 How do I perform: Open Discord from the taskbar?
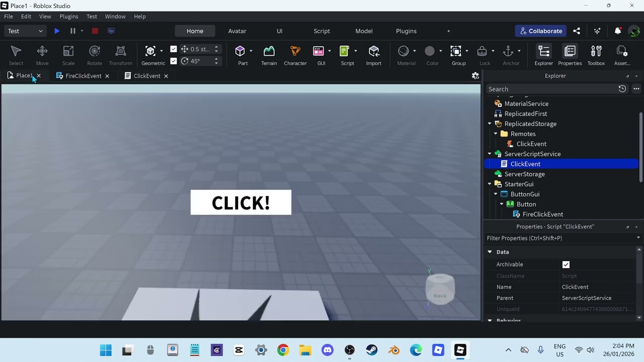pos(328,350)
